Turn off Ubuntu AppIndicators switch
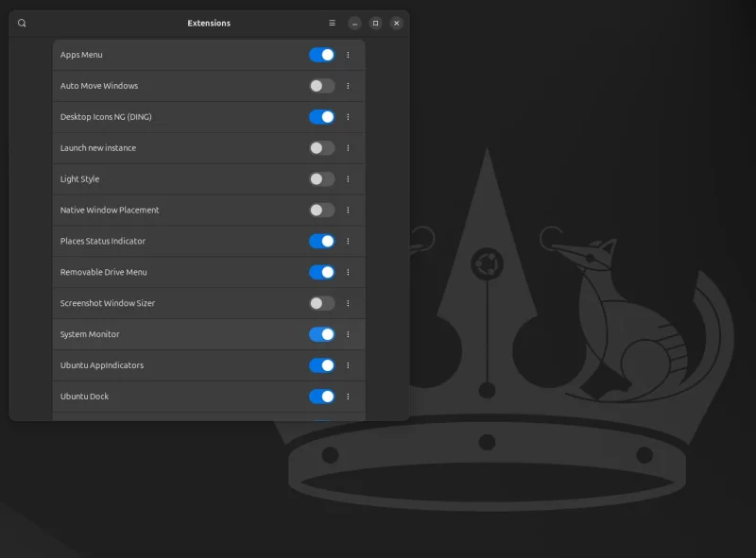Image resolution: width=756 pixels, height=558 pixels. pyautogui.click(x=322, y=365)
